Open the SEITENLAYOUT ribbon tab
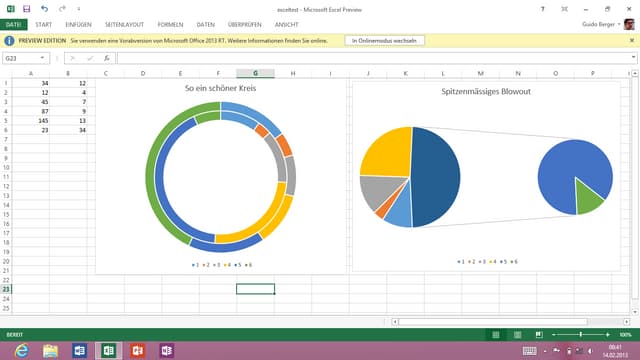640x360 pixels. pos(124,24)
